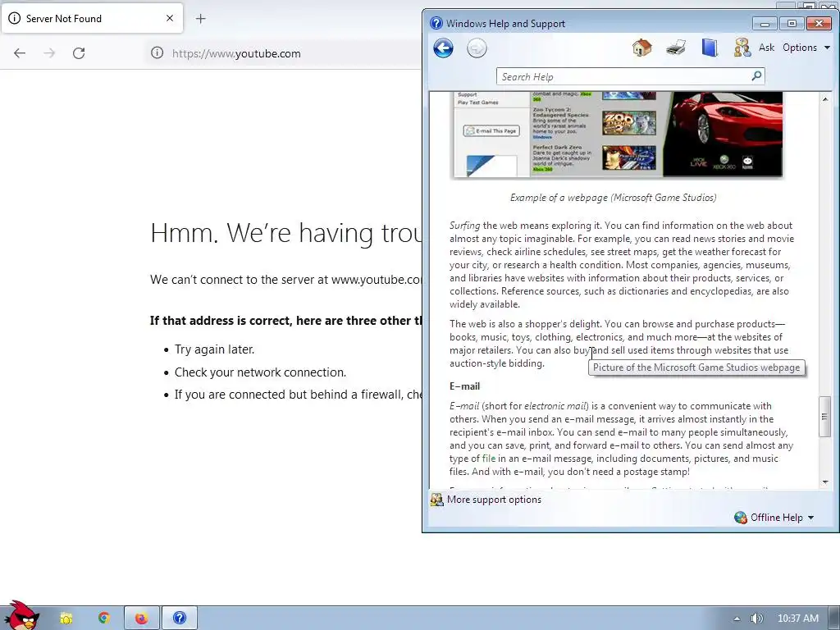Print the current help topic
This screenshot has width=840, height=630.
[x=676, y=48]
